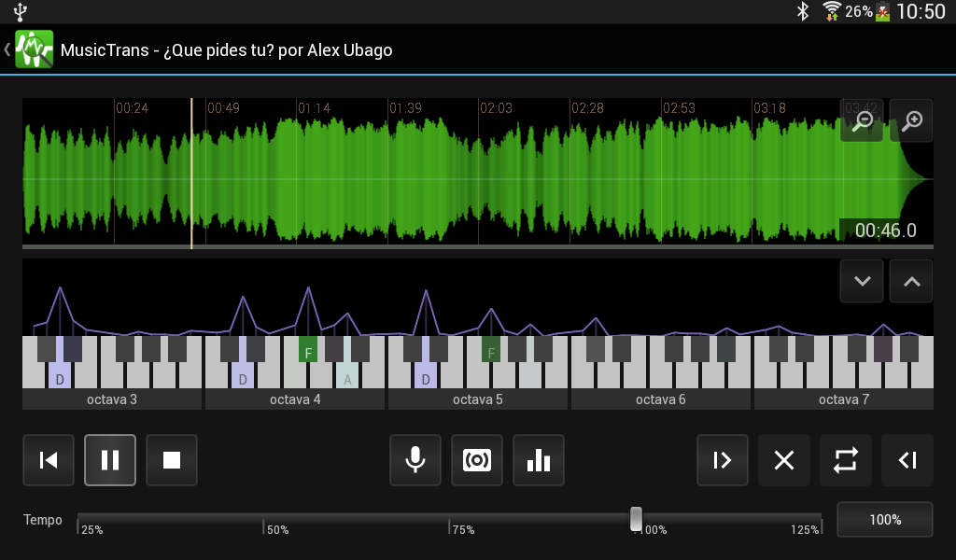Open the bar chart equalizer button

pyautogui.click(x=539, y=460)
